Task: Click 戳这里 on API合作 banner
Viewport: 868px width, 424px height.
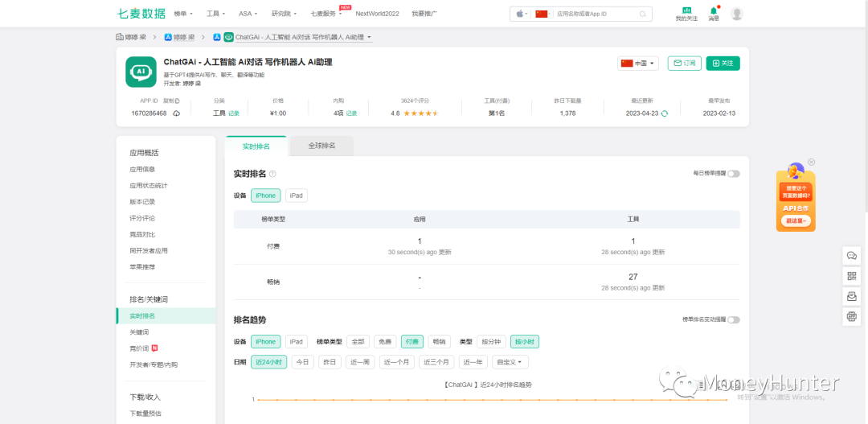Action: 796,220
